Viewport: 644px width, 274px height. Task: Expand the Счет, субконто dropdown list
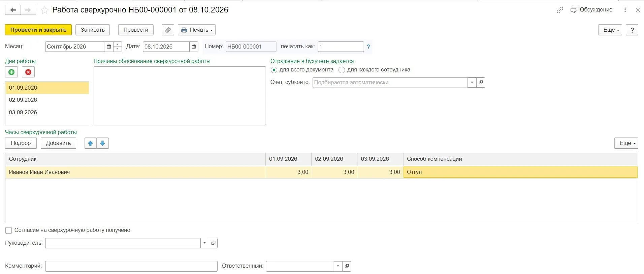(472, 82)
